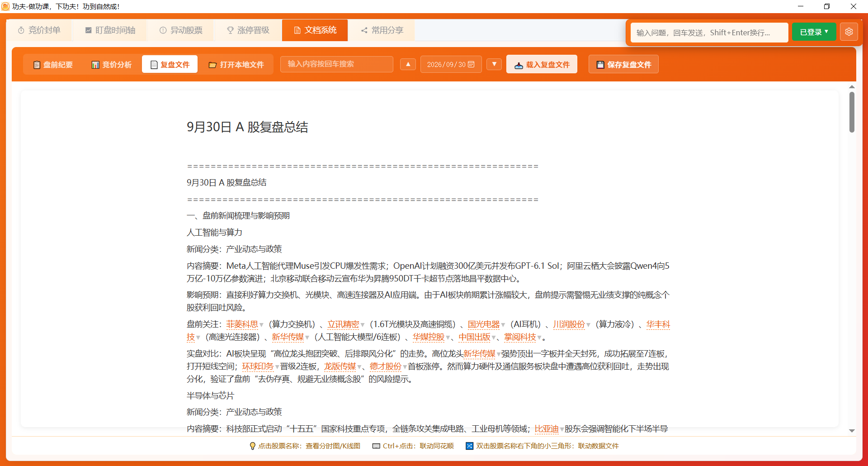Viewport: 868px width, 466px height.
Task: Open stock link 华媒控股
Action: tap(429, 337)
